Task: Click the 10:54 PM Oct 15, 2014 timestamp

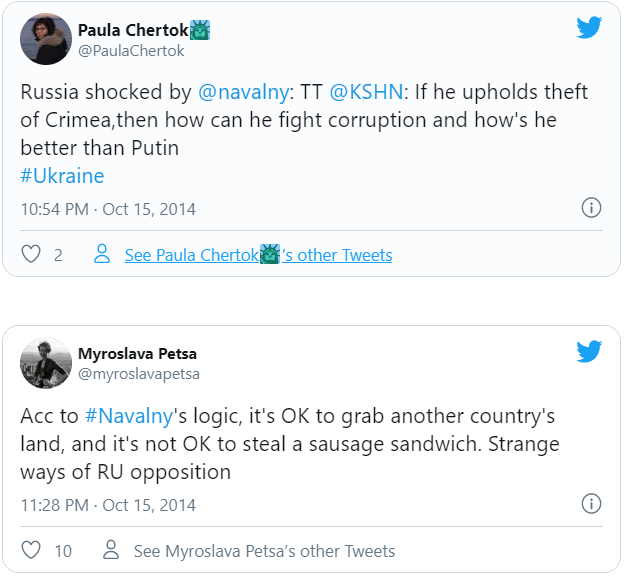Action: (108, 209)
